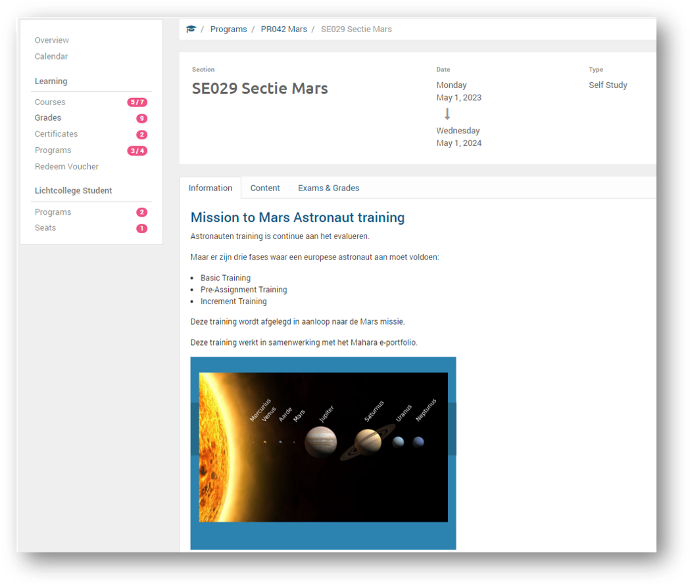Click the solar system planets image
This screenshot has height=586, width=690.
pos(323,447)
